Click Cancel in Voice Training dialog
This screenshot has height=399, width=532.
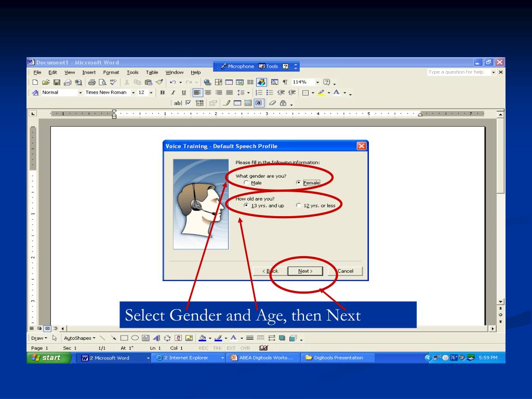click(345, 271)
